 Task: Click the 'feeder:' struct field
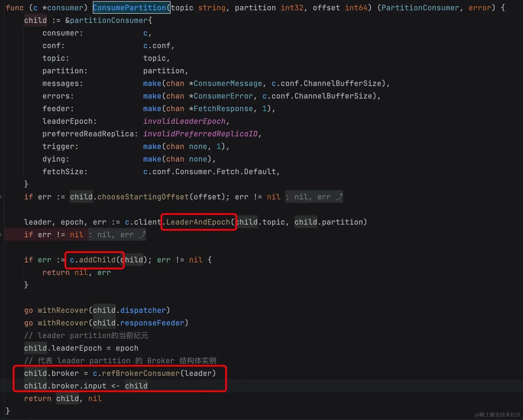(x=58, y=109)
